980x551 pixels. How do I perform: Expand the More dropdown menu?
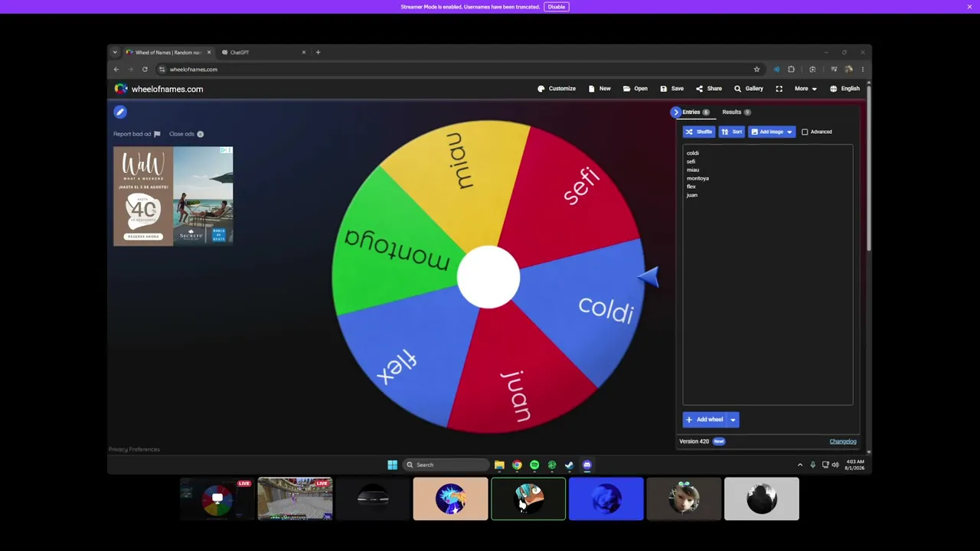(x=805, y=89)
